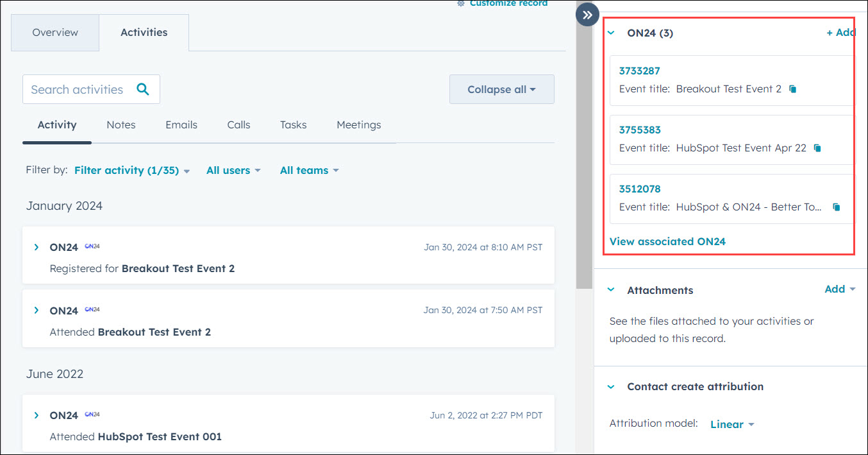This screenshot has width=868, height=455.
Task: Collapse the Contact create attribution section
Action: pyautogui.click(x=611, y=387)
